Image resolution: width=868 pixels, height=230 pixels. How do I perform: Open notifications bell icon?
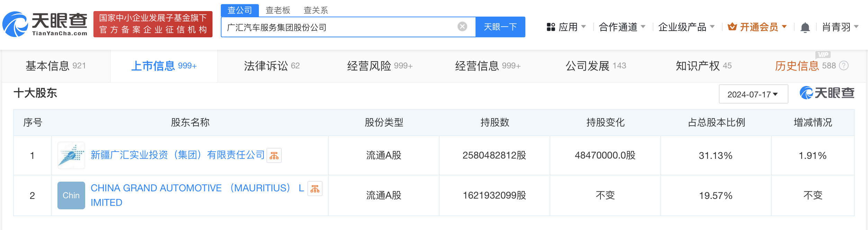tap(805, 27)
